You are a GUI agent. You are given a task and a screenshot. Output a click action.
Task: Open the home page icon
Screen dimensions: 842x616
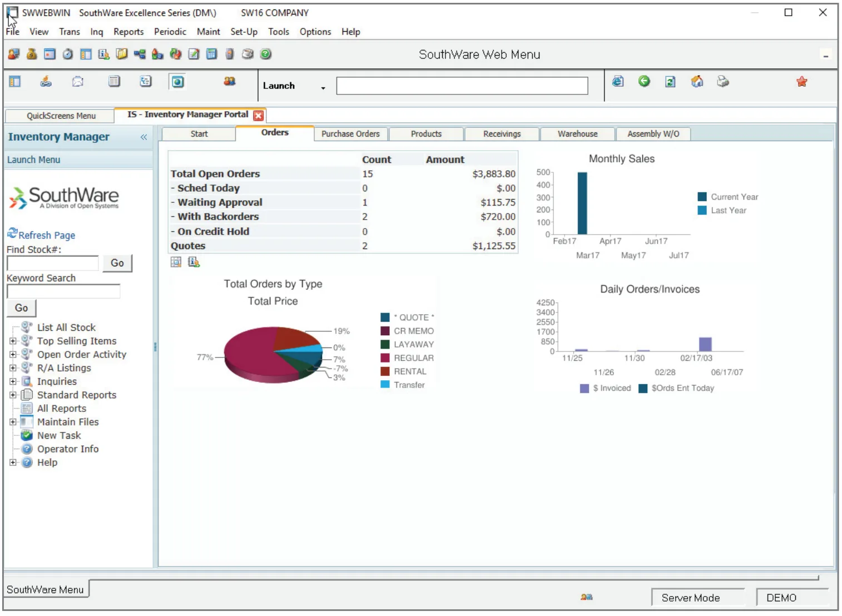coord(697,82)
